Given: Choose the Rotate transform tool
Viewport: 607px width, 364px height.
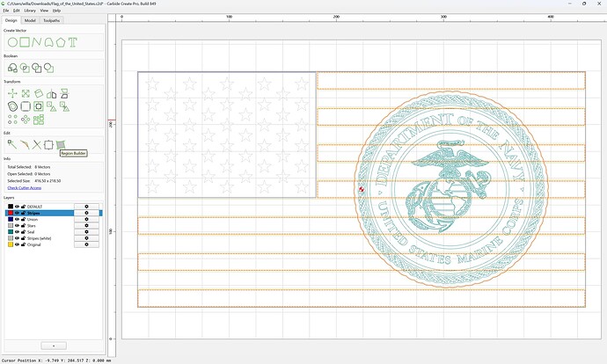Looking at the screenshot, I should click(x=39, y=93).
